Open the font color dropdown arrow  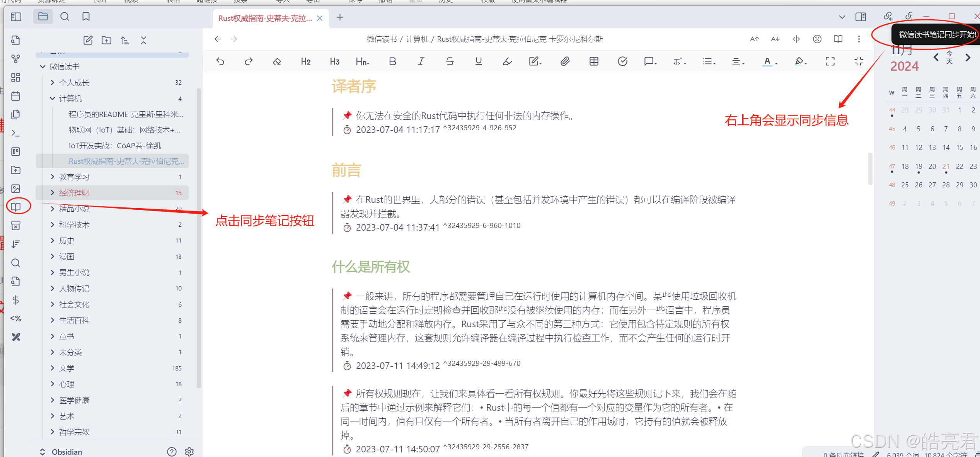point(776,63)
